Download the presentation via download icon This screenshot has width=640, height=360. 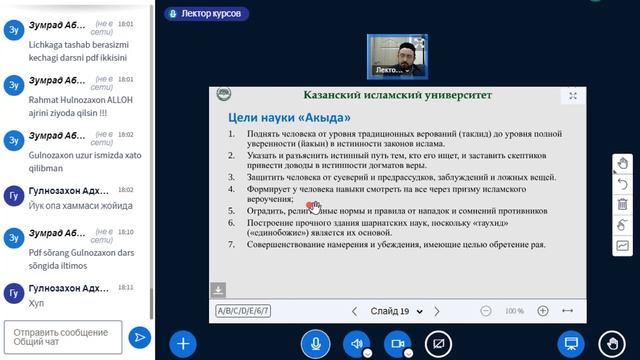pyautogui.click(x=218, y=290)
